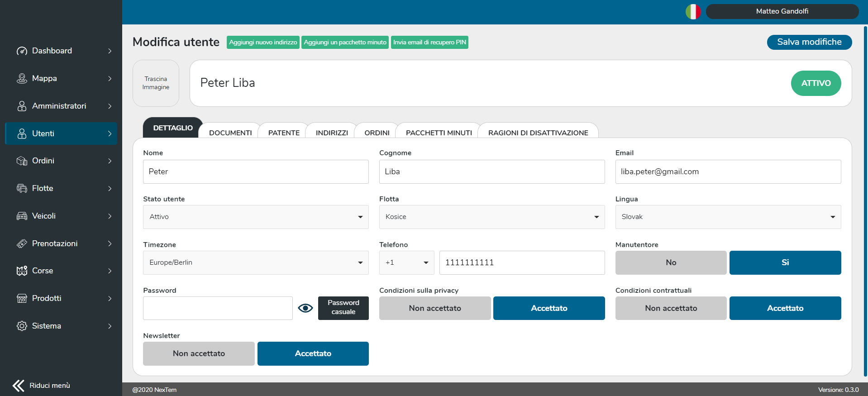This screenshot has height=396, width=868.
Task: Click the Italian flag language icon
Action: tap(693, 11)
